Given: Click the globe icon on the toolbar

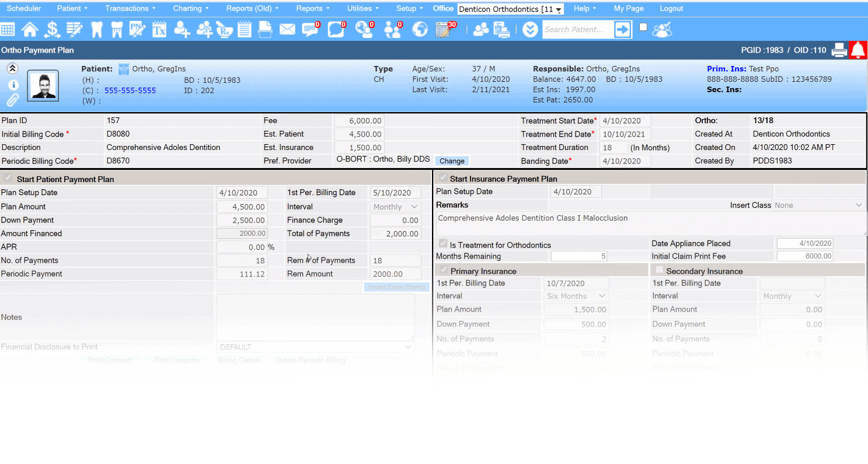Looking at the screenshot, I should [420, 29].
